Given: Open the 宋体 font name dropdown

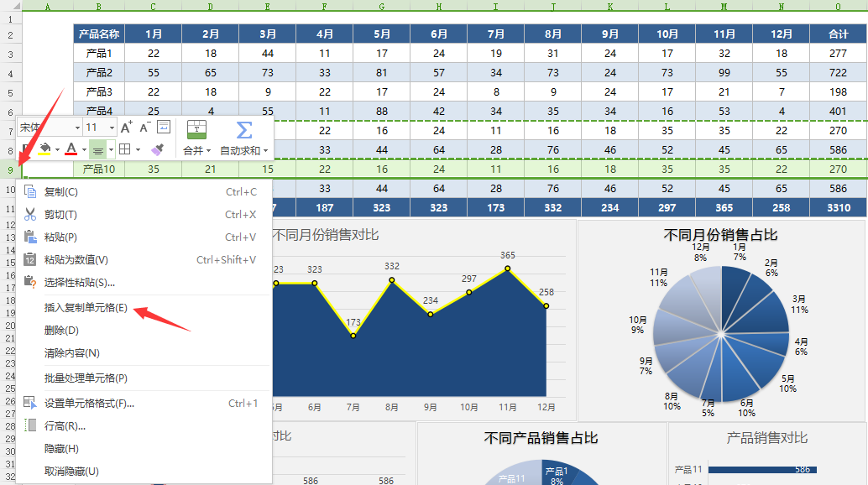Looking at the screenshot, I should pos(77,128).
